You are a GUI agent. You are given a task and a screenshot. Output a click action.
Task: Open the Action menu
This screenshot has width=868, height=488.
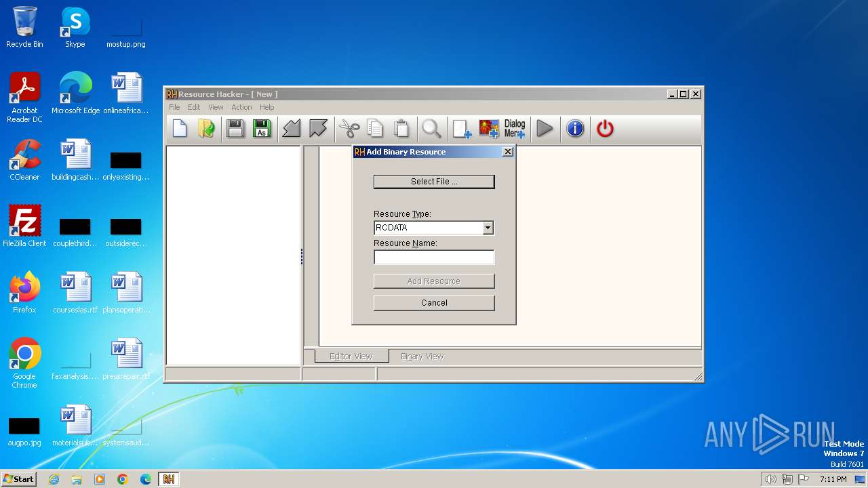pyautogui.click(x=241, y=107)
